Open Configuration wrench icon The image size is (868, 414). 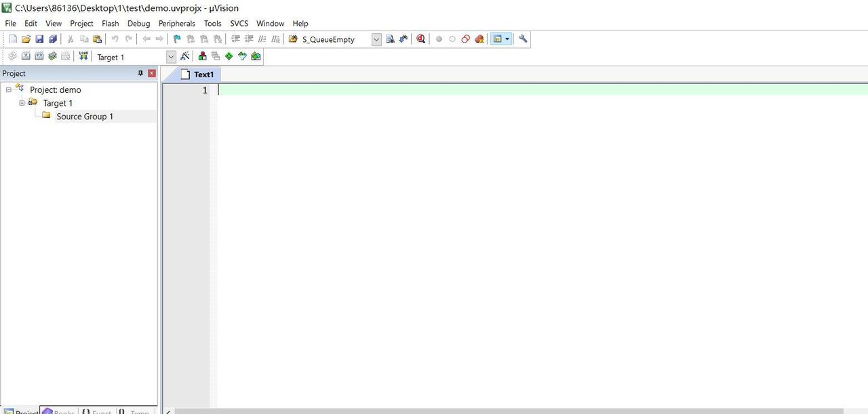(523, 39)
